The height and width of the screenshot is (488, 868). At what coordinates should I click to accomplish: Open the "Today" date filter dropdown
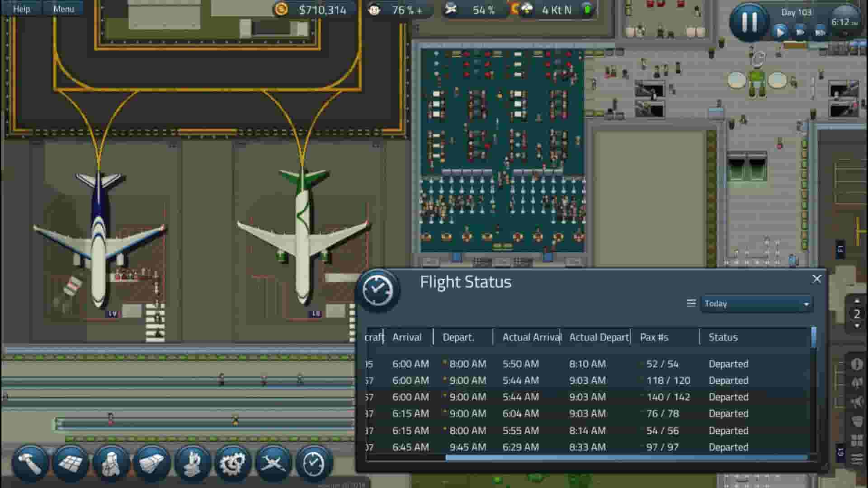click(x=756, y=304)
